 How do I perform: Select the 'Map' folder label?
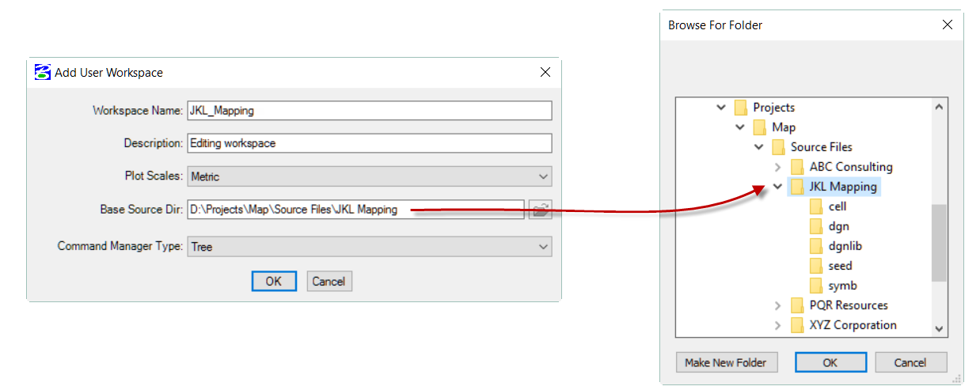(x=784, y=127)
